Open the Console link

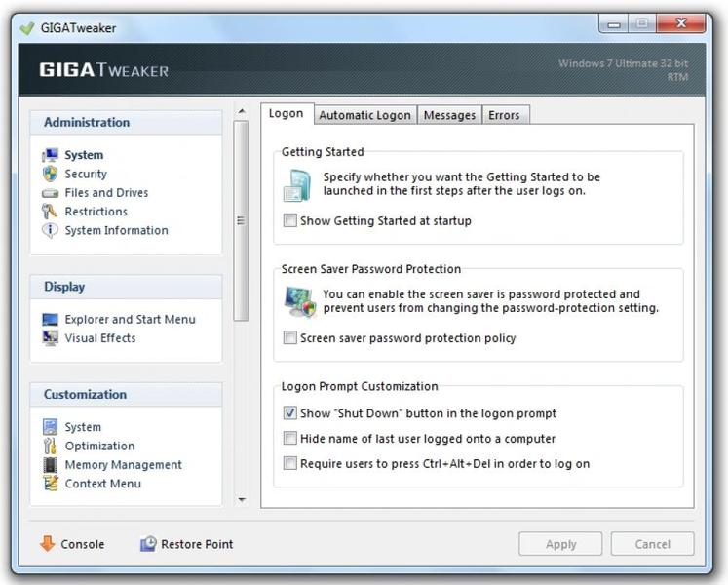click(83, 544)
